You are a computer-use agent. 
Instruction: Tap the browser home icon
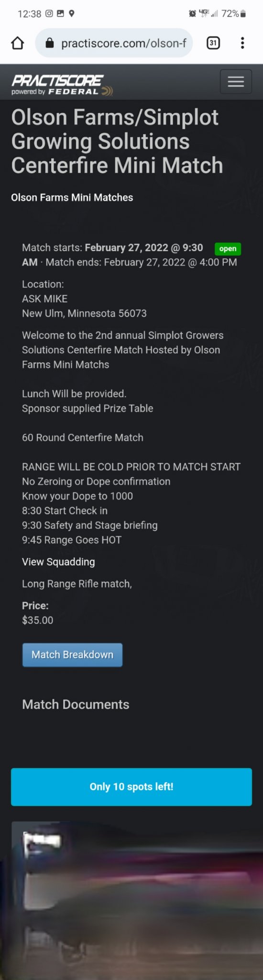(18, 43)
